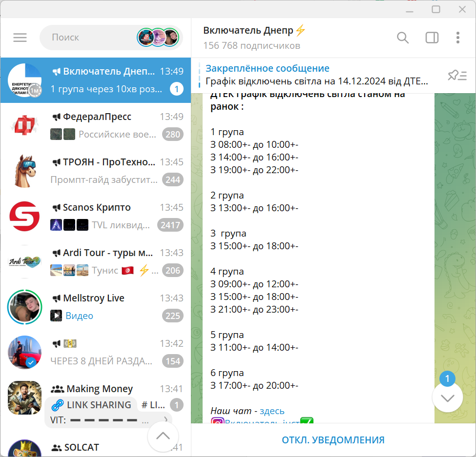The image size is (476, 457).
Task: Open Включатель Днепр chat in list
Action: 96,80
